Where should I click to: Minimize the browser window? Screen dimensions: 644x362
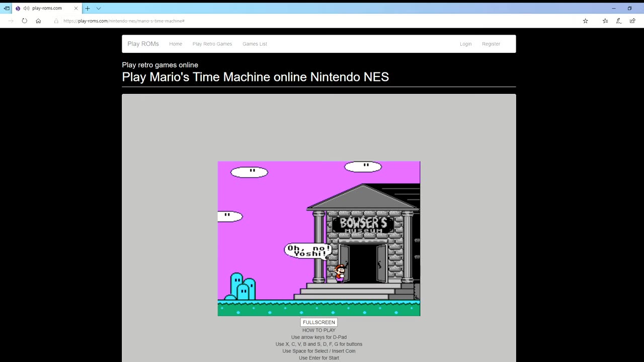(614, 9)
